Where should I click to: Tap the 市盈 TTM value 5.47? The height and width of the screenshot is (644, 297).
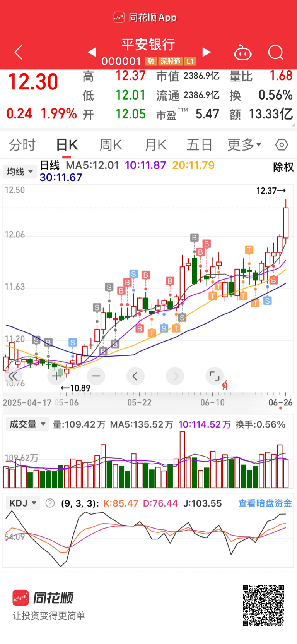(x=207, y=114)
